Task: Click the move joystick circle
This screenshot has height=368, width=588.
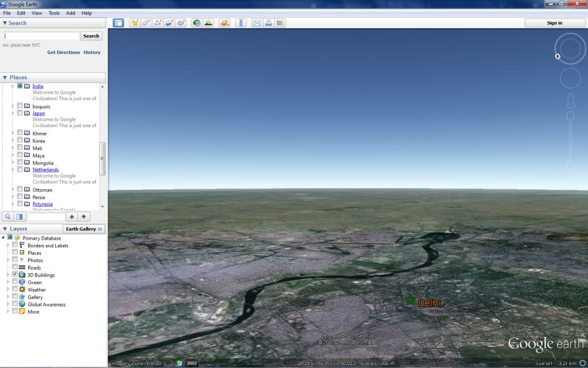Action: coord(570,78)
